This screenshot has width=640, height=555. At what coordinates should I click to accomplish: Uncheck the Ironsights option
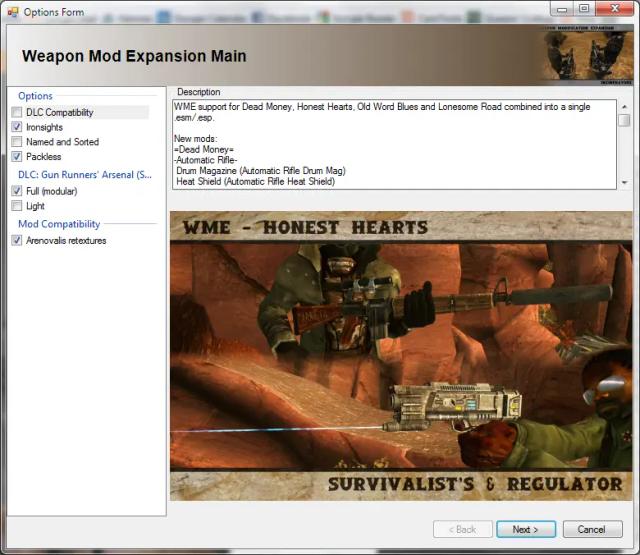pos(17,127)
